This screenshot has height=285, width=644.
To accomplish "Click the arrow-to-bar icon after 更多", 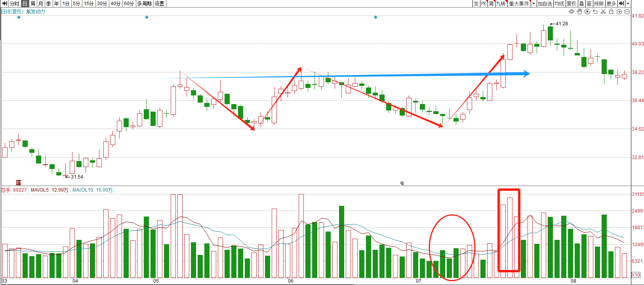I will click(x=621, y=4).
